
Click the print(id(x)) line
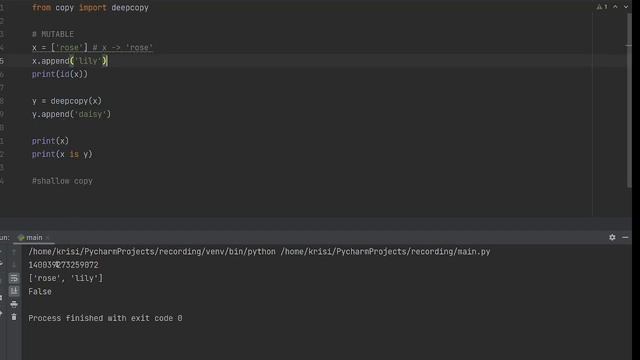coord(60,74)
